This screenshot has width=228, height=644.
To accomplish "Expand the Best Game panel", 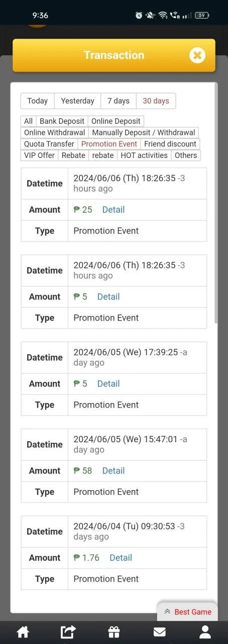I will pos(188,612).
